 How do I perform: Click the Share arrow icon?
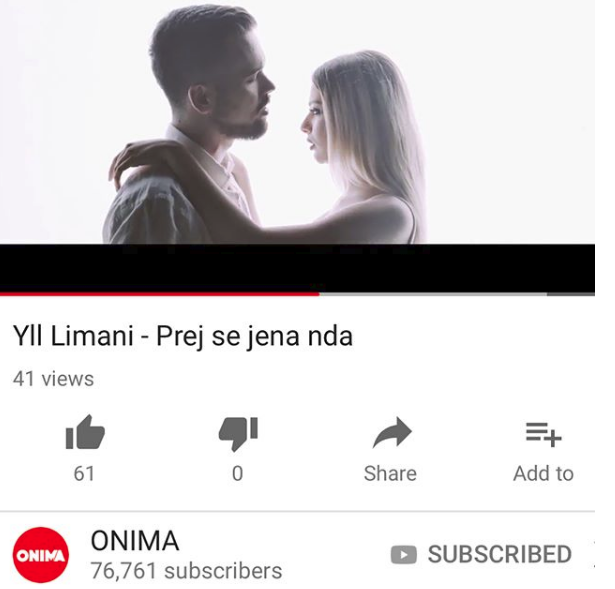[x=392, y=432]
